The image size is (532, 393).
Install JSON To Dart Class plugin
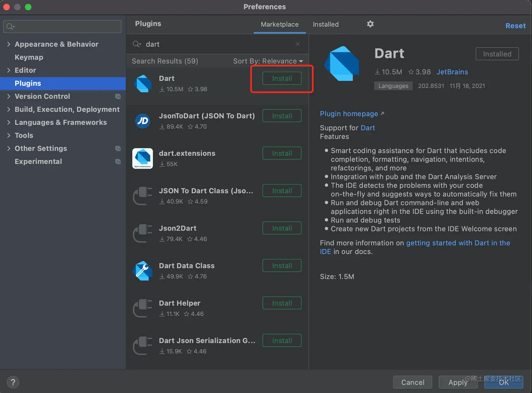point(282,191)
